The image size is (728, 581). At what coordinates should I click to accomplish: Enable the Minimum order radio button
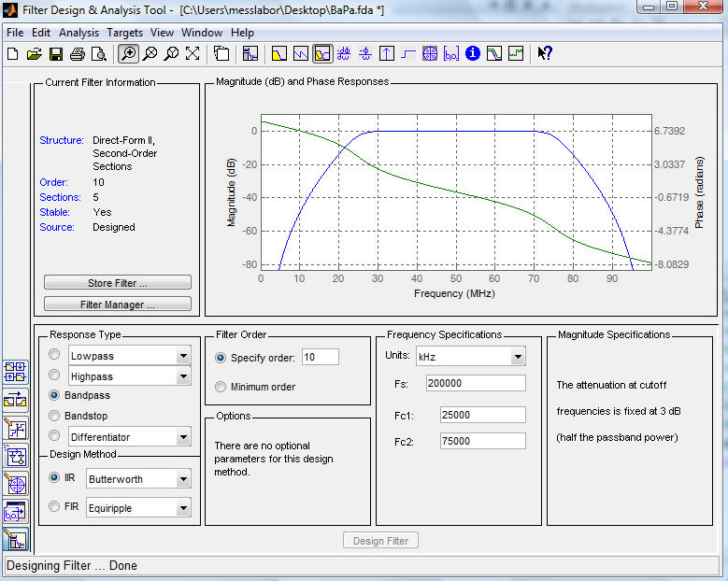(x=221, y=387)
